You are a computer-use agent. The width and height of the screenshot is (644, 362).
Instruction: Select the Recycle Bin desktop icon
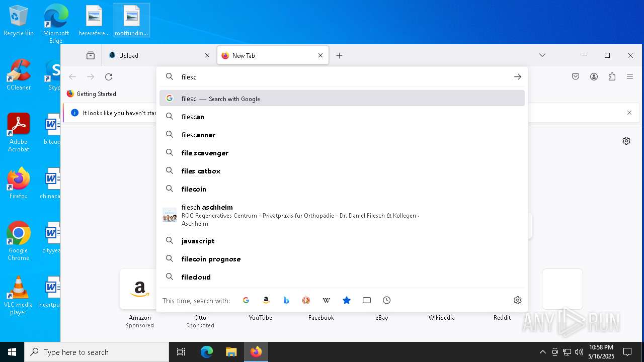click(19, 21)
